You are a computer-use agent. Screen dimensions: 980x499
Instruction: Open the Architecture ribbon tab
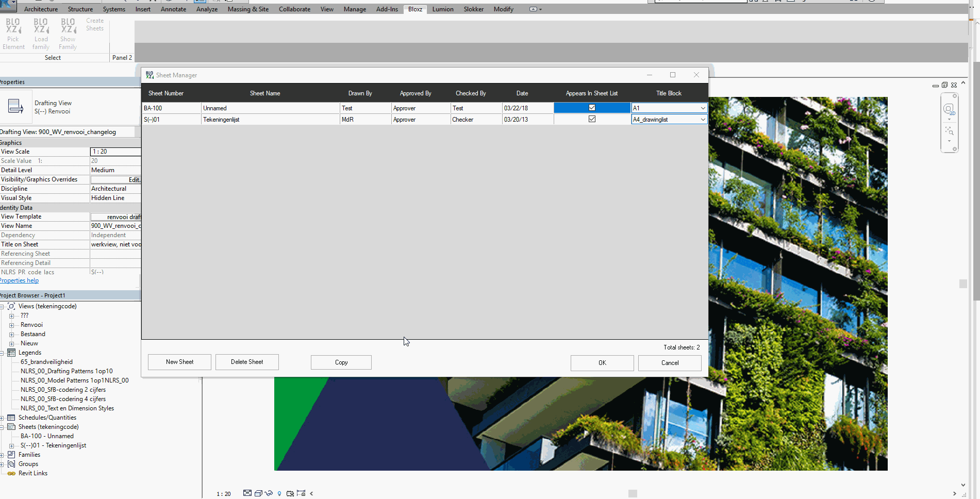point(41,9)
